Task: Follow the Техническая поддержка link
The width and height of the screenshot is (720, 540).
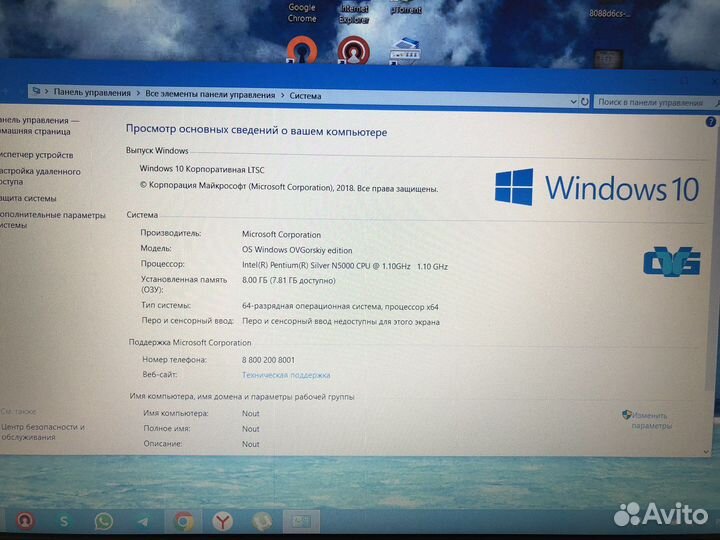Action: [286, 375]
